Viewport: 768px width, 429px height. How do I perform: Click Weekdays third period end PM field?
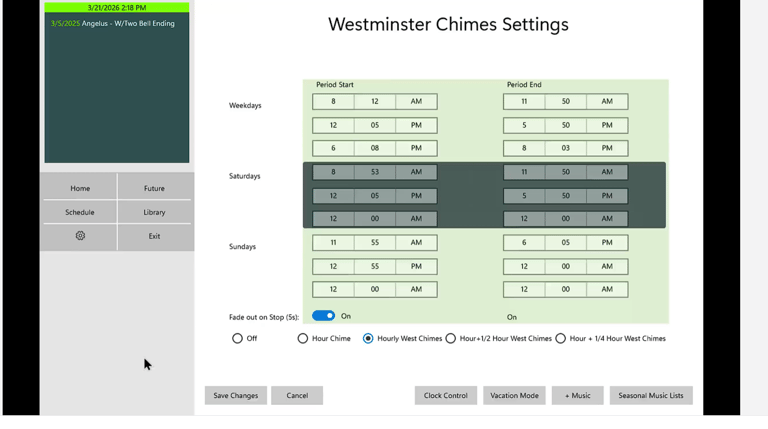click(607, 148)
